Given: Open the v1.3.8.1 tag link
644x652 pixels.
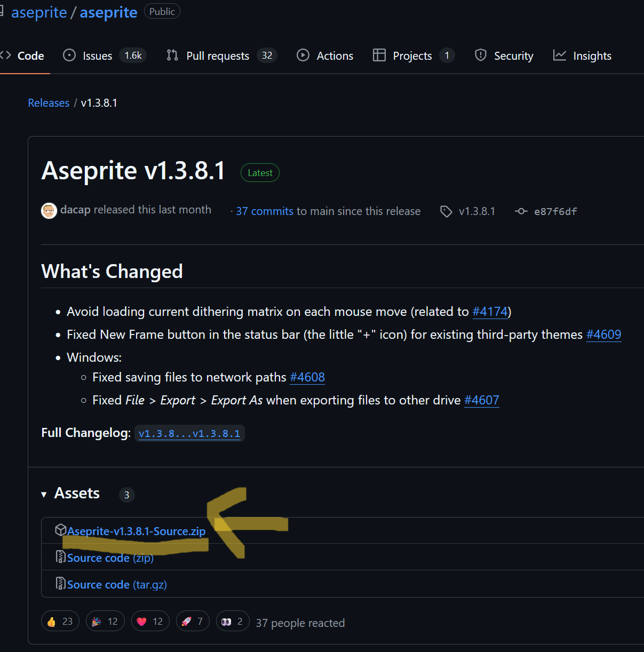Looking at the screenshot, I should click(x=477, y=211).
